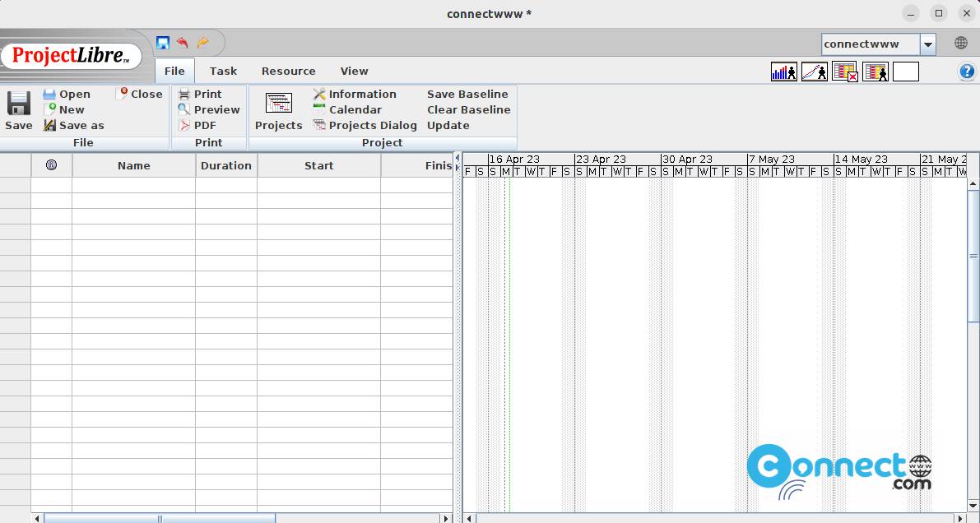Open the project Calendar

click(x=347, y=109)
